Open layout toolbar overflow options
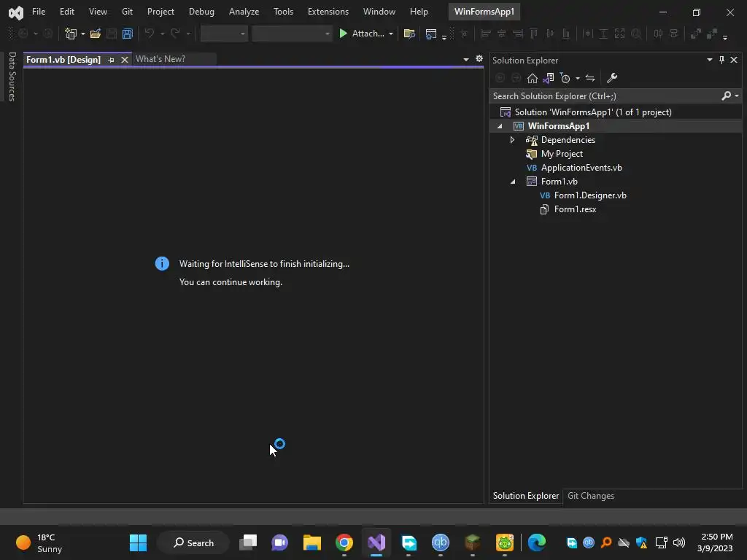The image size is (747, 560). 725,36
